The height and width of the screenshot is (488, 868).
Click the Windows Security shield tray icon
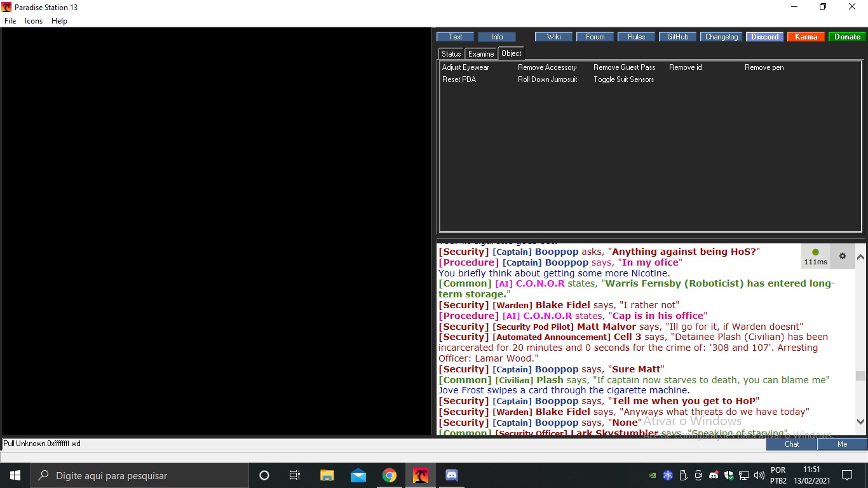coord(729,475)
